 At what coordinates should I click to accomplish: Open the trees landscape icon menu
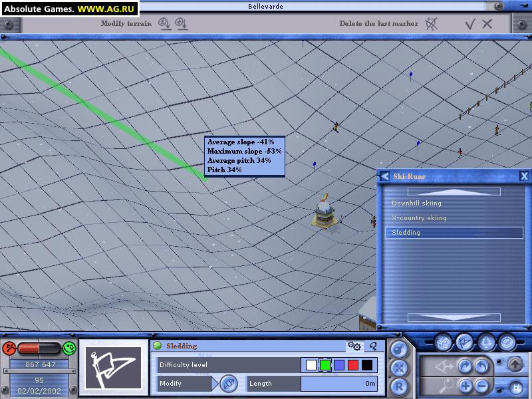click(x=486, y=343)
